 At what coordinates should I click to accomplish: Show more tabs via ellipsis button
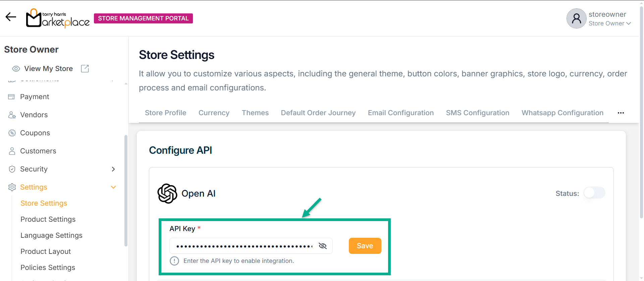coord(621,113)
